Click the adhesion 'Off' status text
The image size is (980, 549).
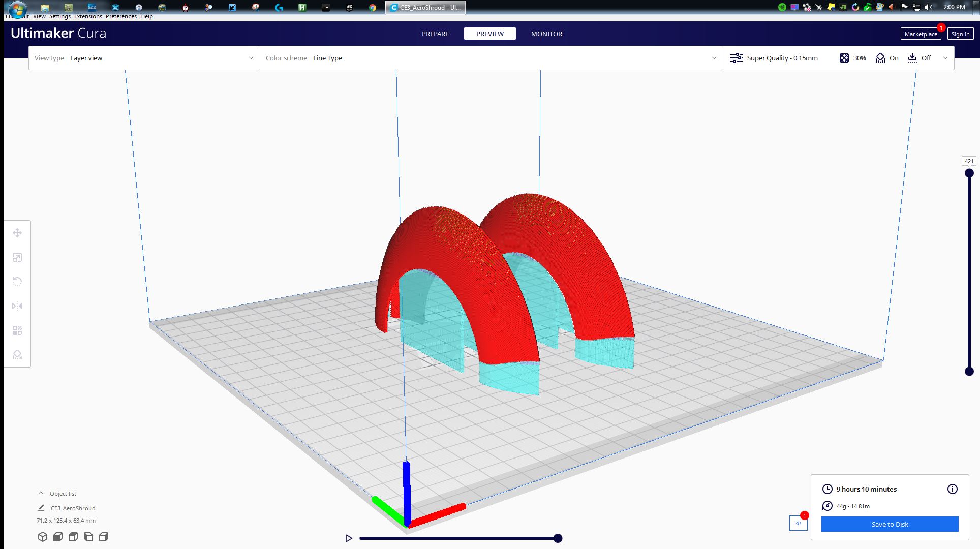point(926,58)
